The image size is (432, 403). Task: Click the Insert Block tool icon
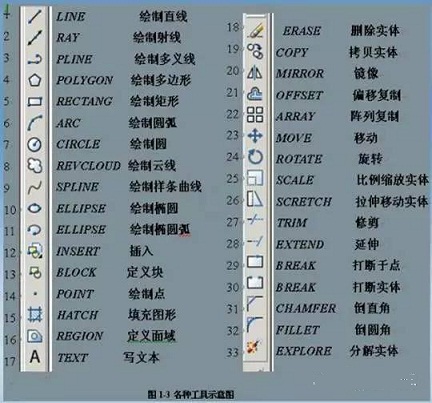click(x=35, y=251)
